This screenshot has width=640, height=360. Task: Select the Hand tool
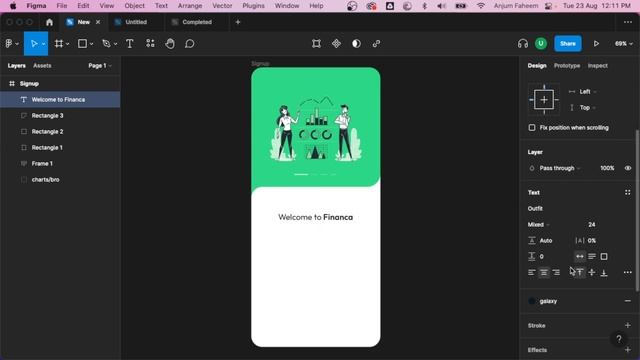(x=170, y=44)
